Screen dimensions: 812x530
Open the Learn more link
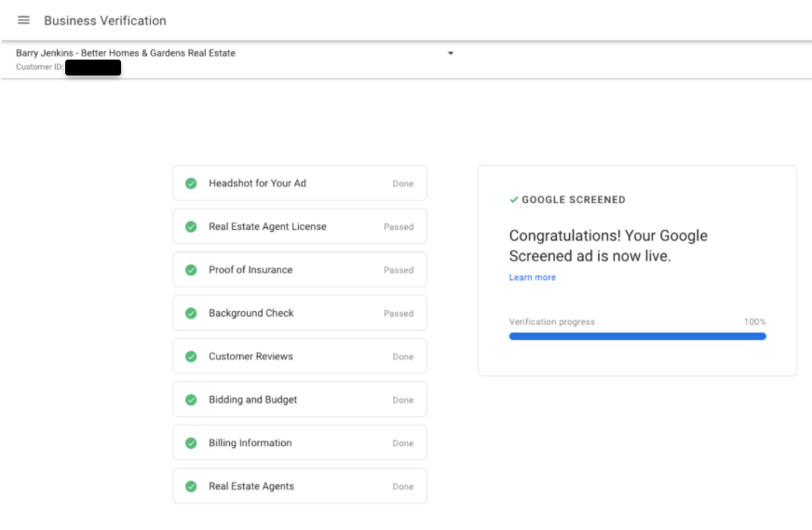tap(532, 278)
